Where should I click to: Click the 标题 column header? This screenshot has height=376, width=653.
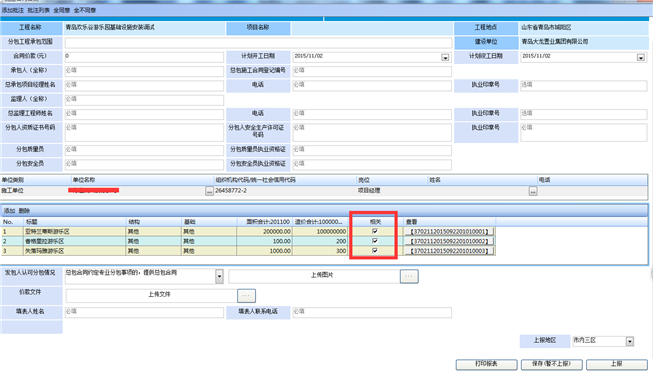click(75, 222)
